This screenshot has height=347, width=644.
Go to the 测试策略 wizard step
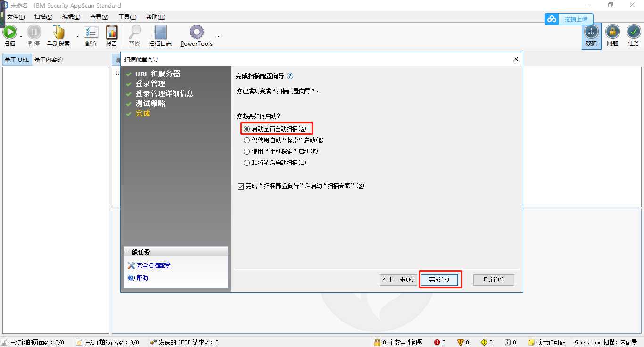(x=150, y=104)
